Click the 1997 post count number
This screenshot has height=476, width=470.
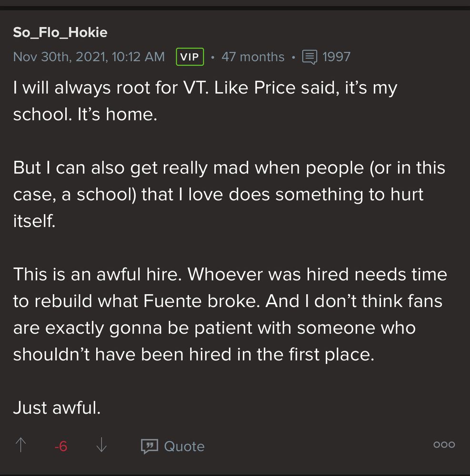pyautogui.click(x=336, y=57)
